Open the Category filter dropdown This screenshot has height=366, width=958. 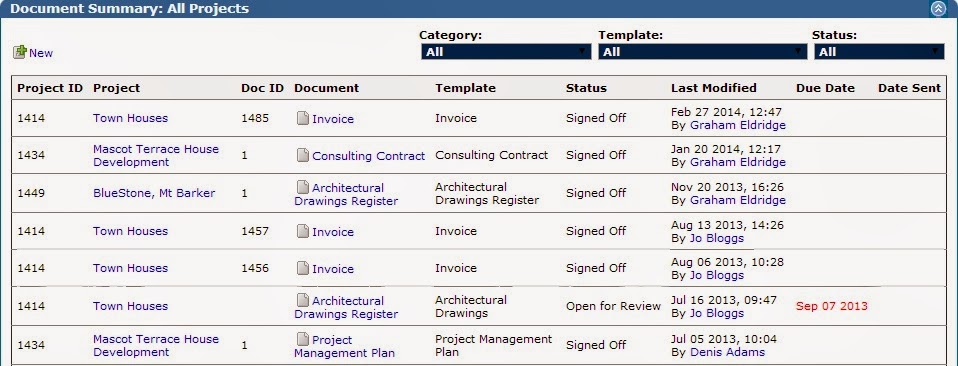[x=506, y=52]
